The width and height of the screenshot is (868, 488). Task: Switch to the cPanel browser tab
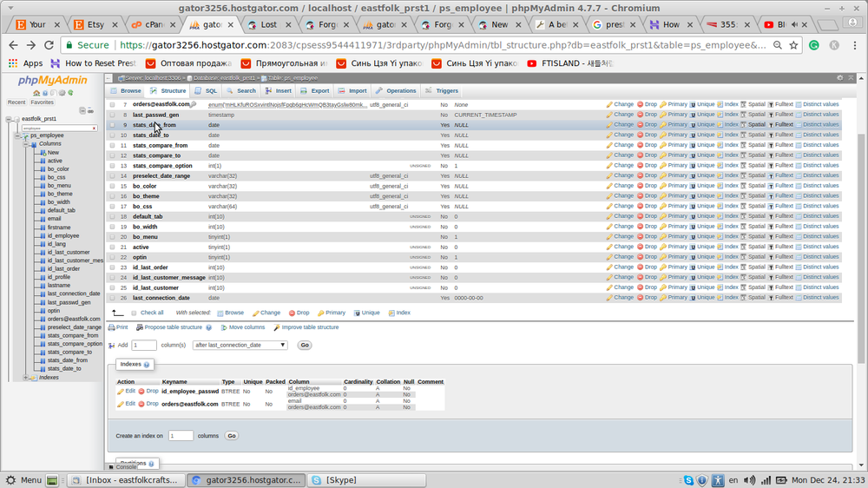tap(154, 24)
